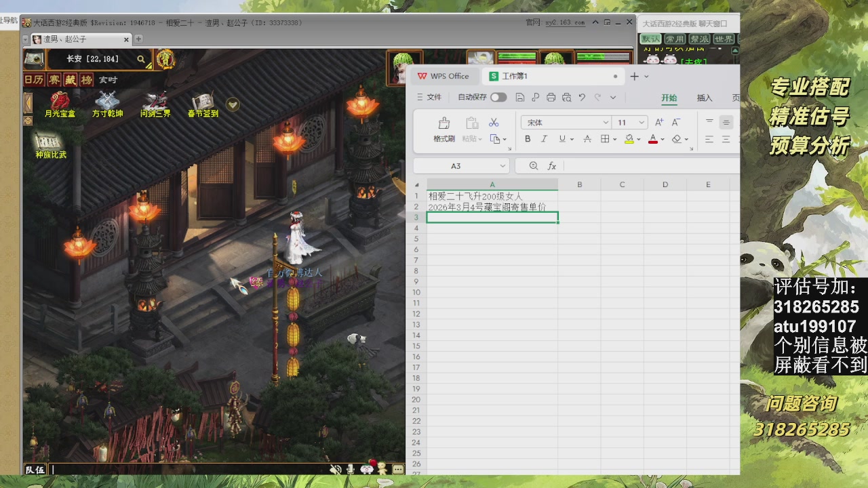
Task: Open the 方寸乾坤 crossed swords icon
Action: pos(107,103)
